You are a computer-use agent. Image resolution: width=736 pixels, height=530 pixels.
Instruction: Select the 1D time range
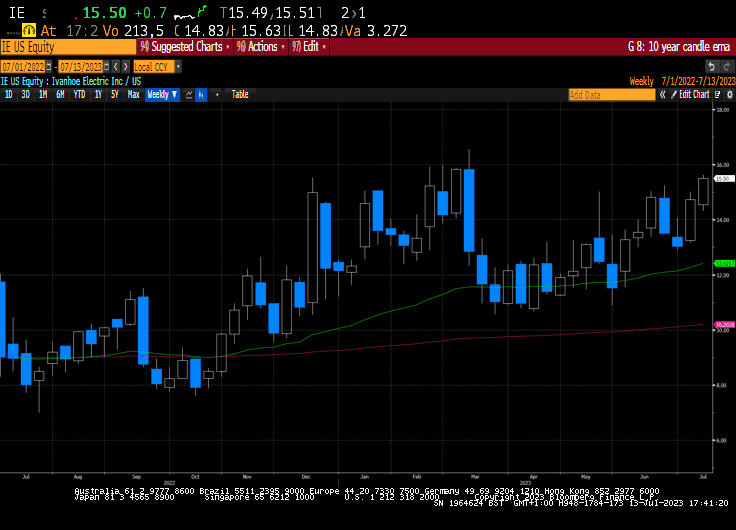pos(9,94)
